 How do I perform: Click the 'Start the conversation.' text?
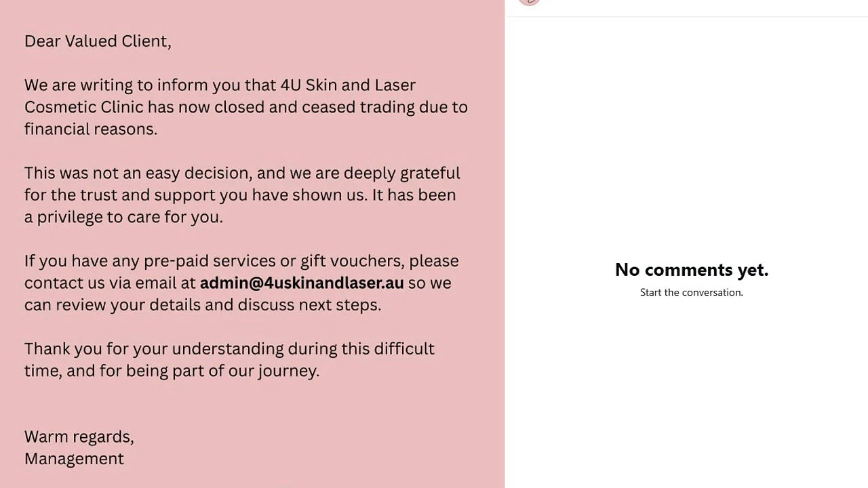coord(692,293)
